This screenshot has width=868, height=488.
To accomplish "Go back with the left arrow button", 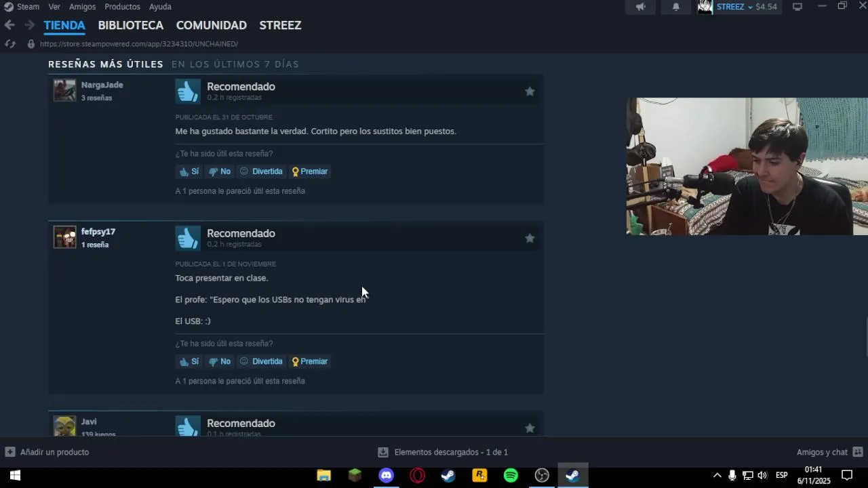I will (x=9, y=25).
